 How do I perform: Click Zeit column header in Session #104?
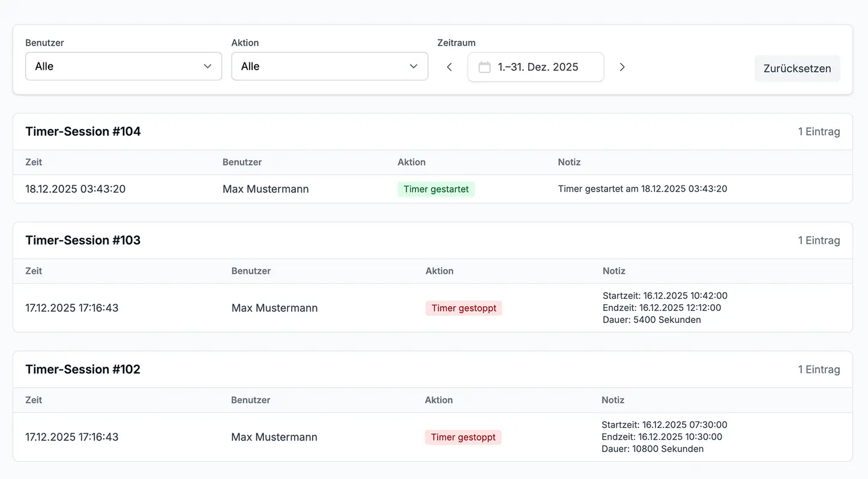coord(34,162)
